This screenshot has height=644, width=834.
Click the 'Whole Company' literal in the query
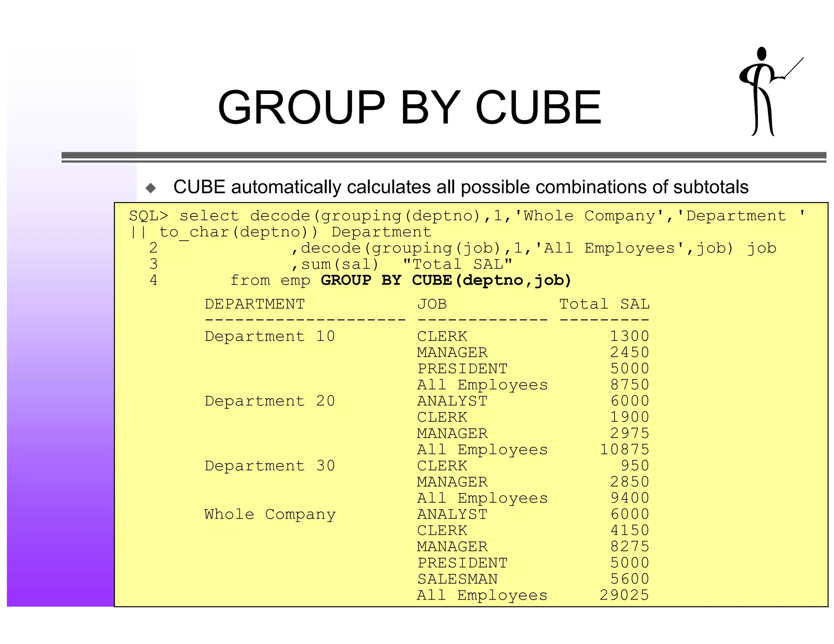tap(589, 216)
